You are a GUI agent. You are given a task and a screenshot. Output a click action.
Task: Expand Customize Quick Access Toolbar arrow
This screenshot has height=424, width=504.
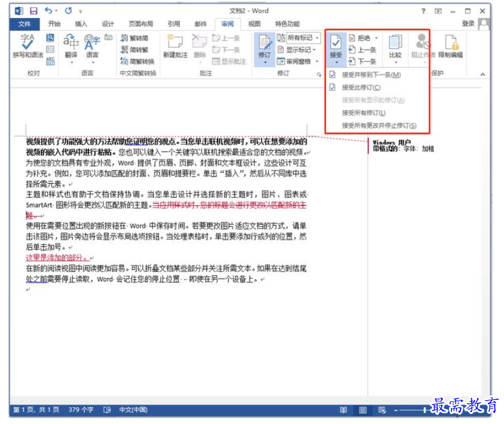click(x=80, y=11)
